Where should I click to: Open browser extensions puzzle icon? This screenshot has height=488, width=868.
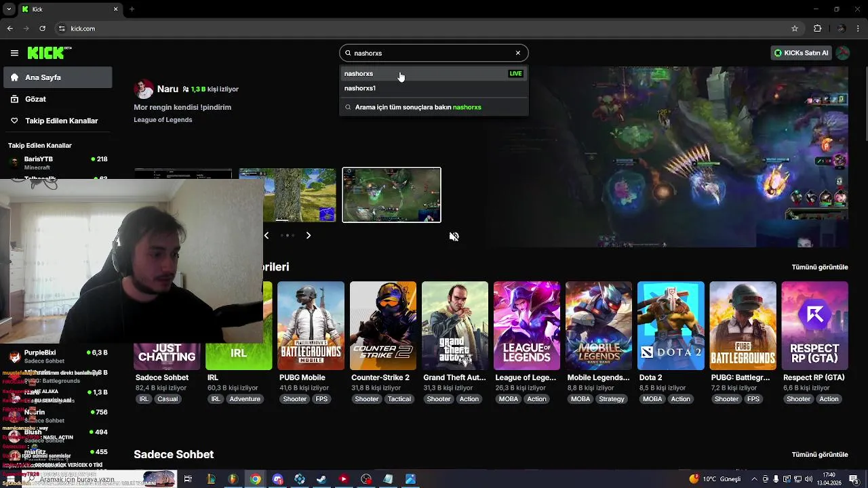click(x=817, y=28)
